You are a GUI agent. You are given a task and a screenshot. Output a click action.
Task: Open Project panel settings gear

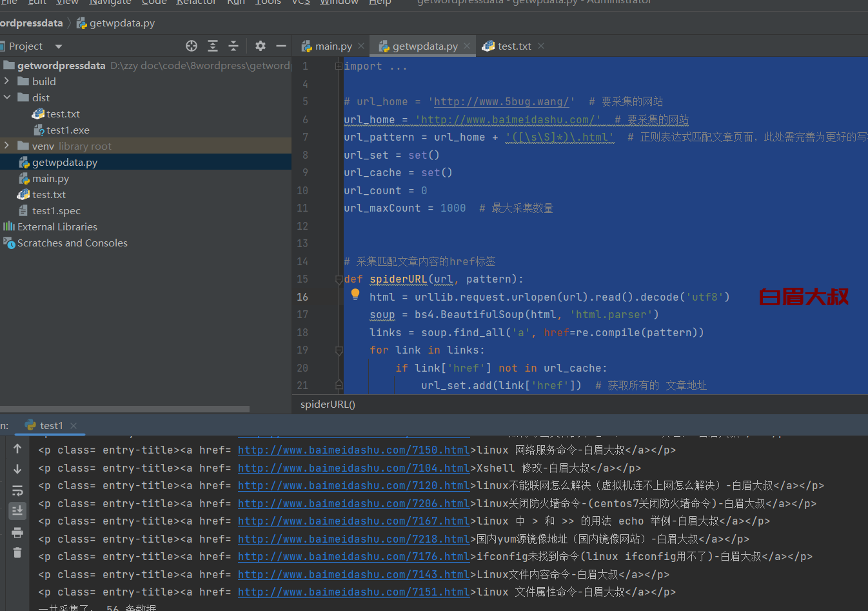tap(261, 46)
